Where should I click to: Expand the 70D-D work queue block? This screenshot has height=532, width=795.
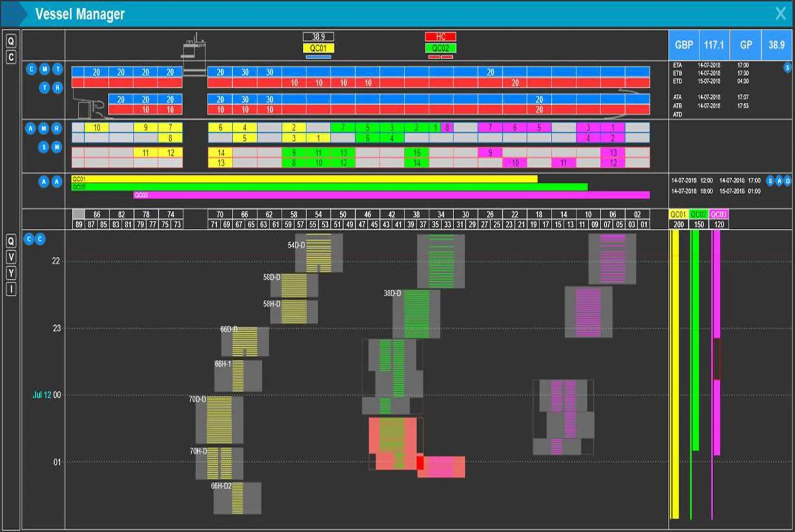[x=219, y=420]
